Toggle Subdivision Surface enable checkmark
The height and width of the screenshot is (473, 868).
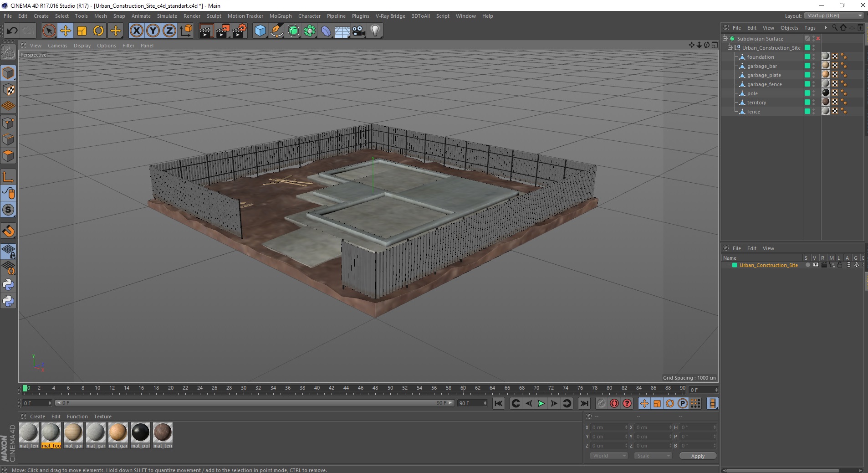818,38
